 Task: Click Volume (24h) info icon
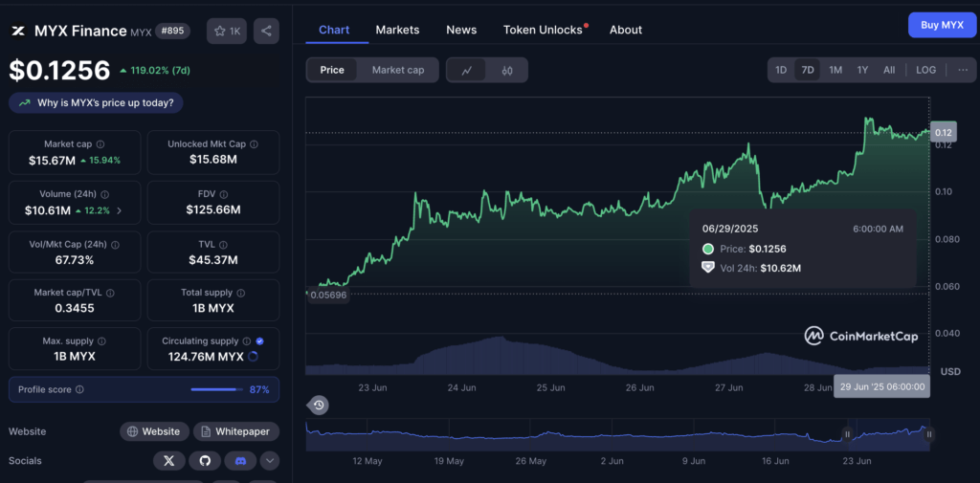pyautogui.click(x=104, y=194)
